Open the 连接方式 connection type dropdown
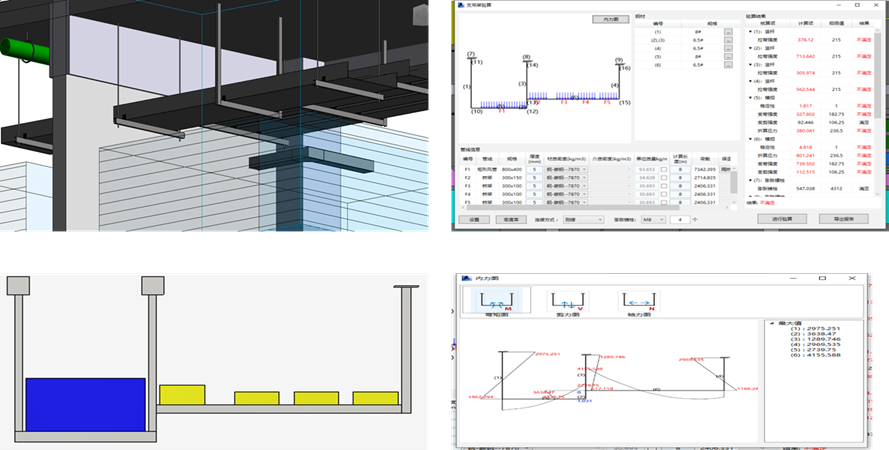 583,219
